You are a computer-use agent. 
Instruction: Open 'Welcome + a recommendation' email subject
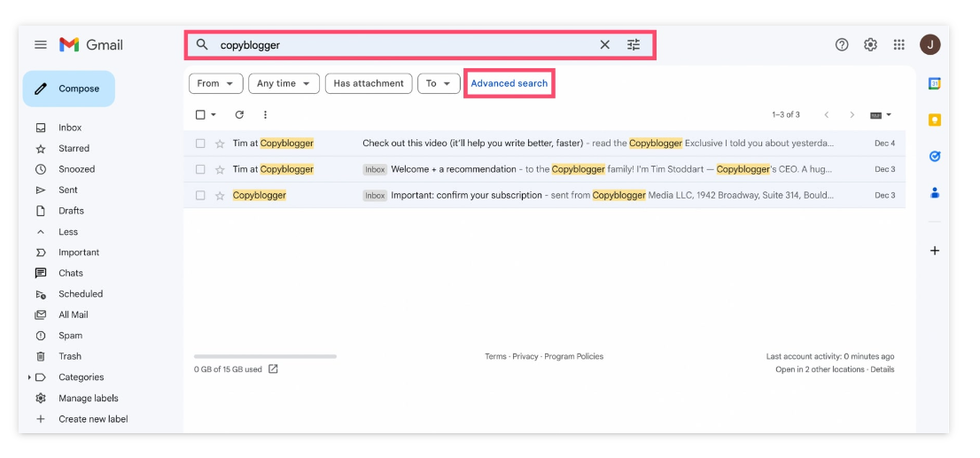coord(454,169)
